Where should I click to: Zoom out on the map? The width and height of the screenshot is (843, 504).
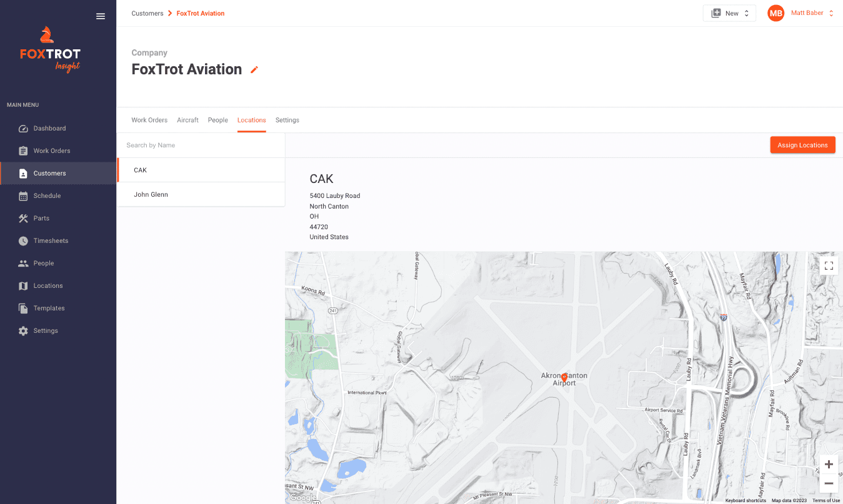coord(829,483)
